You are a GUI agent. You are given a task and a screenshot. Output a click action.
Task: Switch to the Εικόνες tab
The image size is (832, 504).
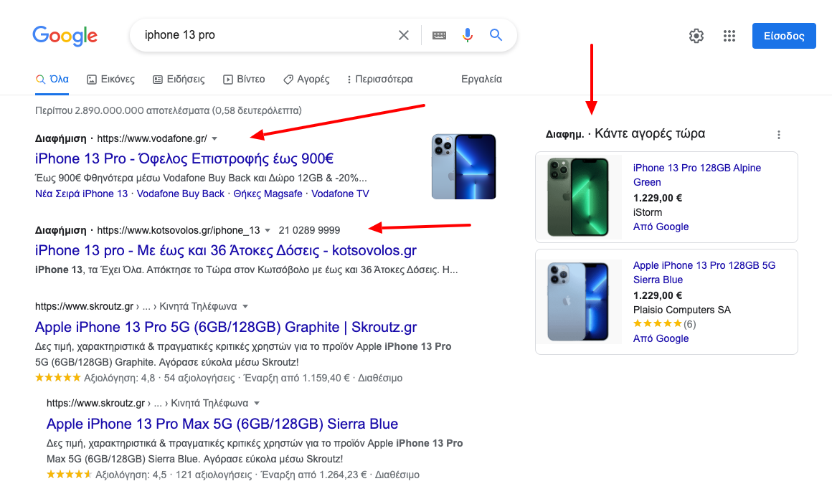pyautogui.click(x=111, y=79)
